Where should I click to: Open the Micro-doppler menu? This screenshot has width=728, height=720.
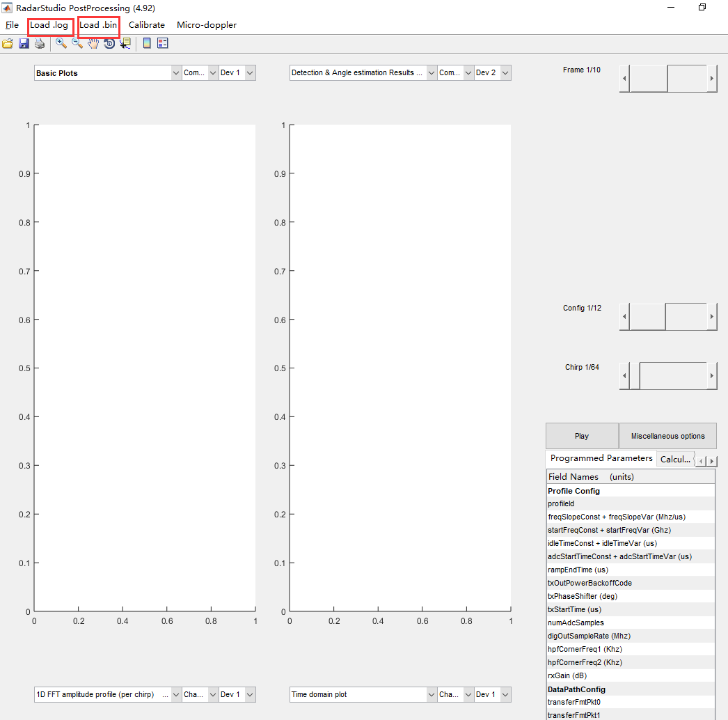coord(207,25)
